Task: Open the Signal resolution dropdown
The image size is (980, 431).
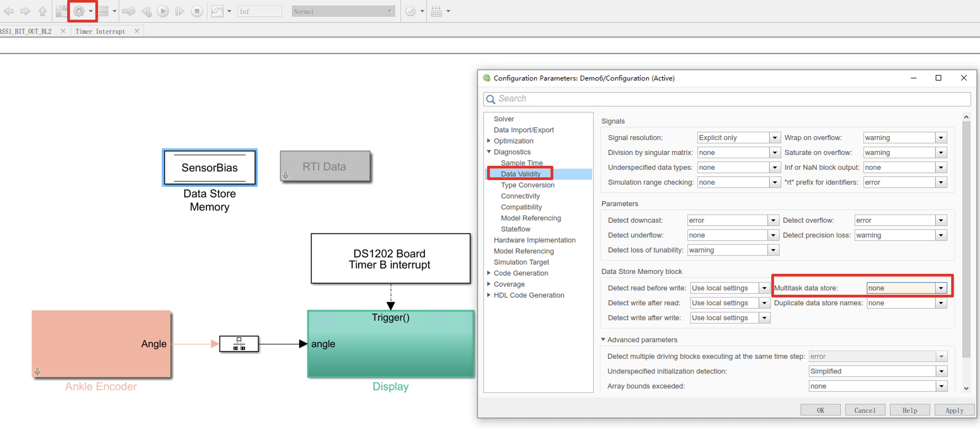Action: (x=774, y=138)
